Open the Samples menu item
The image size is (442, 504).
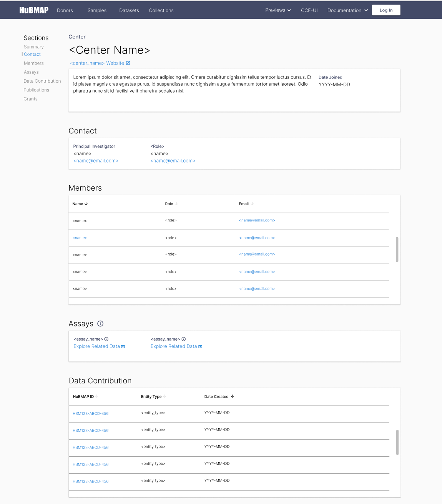(x=97, y=10)
